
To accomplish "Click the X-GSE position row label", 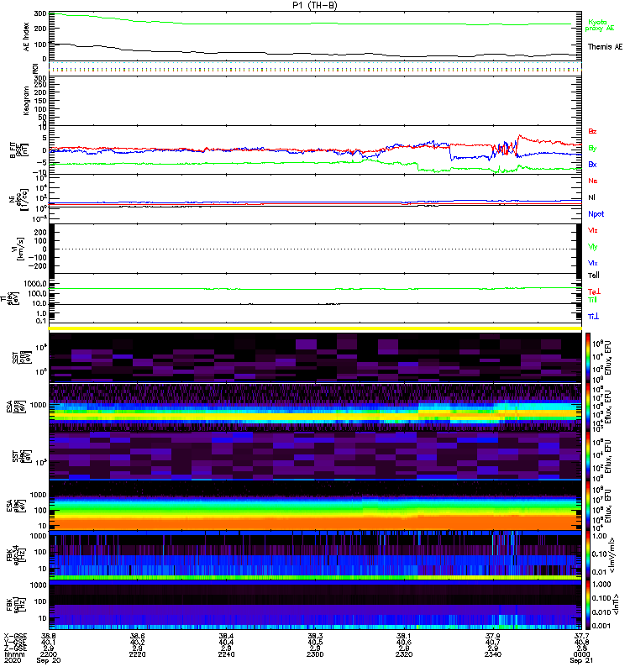I will pyautogui.click(x=15, y=636).
